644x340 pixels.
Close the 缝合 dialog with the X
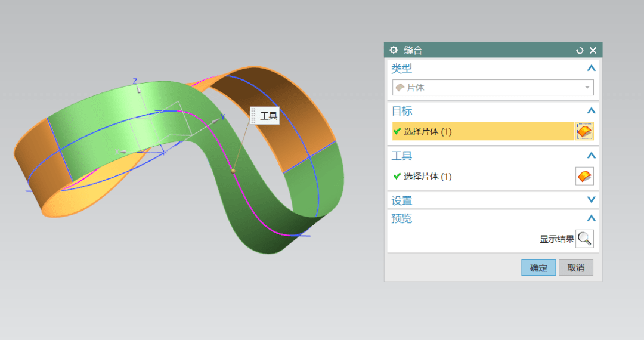pyautogui.click(x=593, y=51)
